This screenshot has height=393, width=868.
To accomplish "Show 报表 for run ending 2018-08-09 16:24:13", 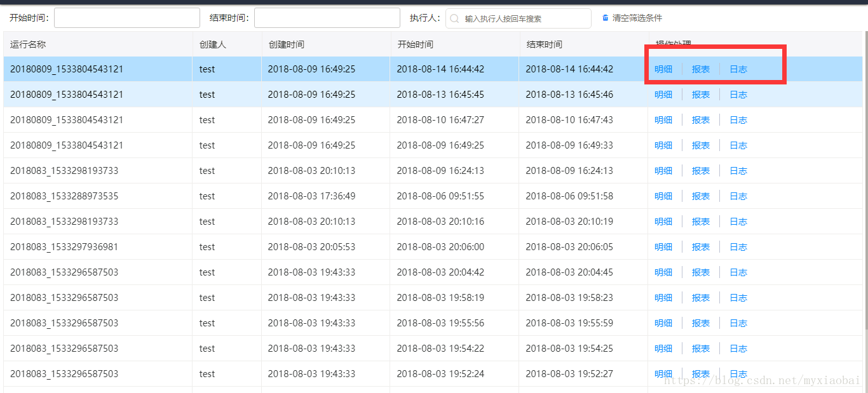I will (701, 171).
